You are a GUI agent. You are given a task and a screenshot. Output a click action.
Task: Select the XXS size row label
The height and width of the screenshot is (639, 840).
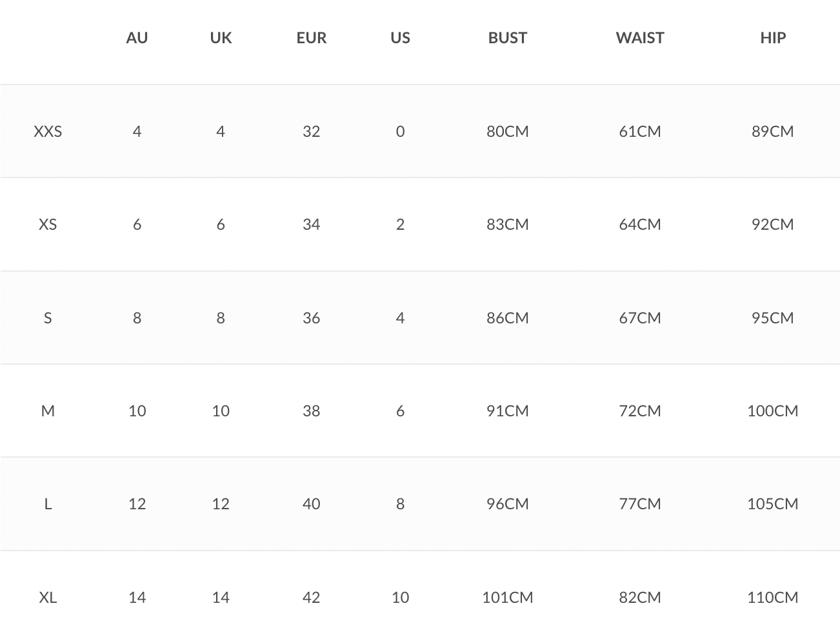pyautogui.click(x=48, y=132)
